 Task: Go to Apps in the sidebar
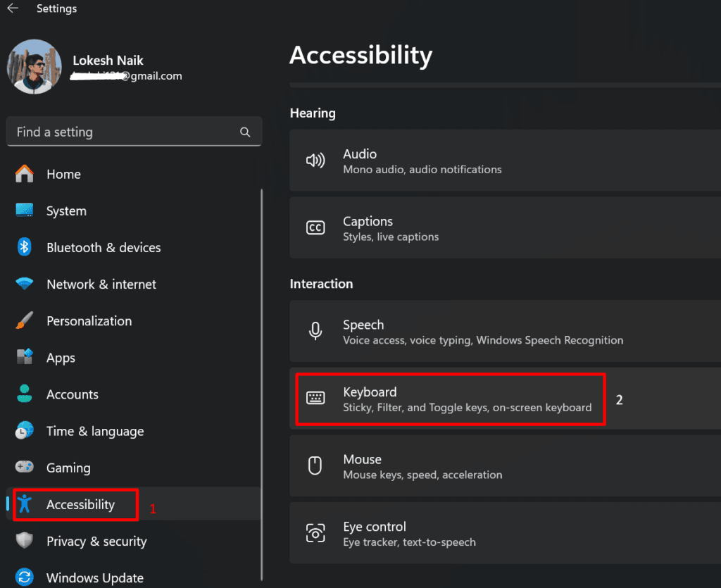coord(61,358)
